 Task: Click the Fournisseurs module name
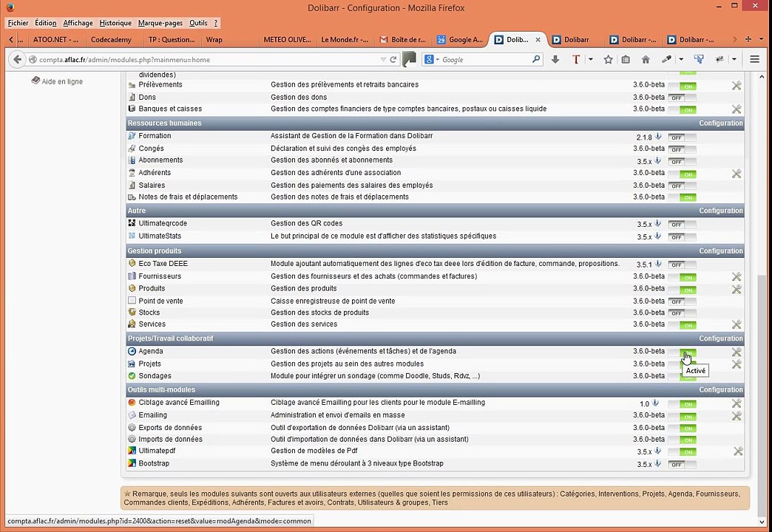pyautogui.click(x=160, y=276)
